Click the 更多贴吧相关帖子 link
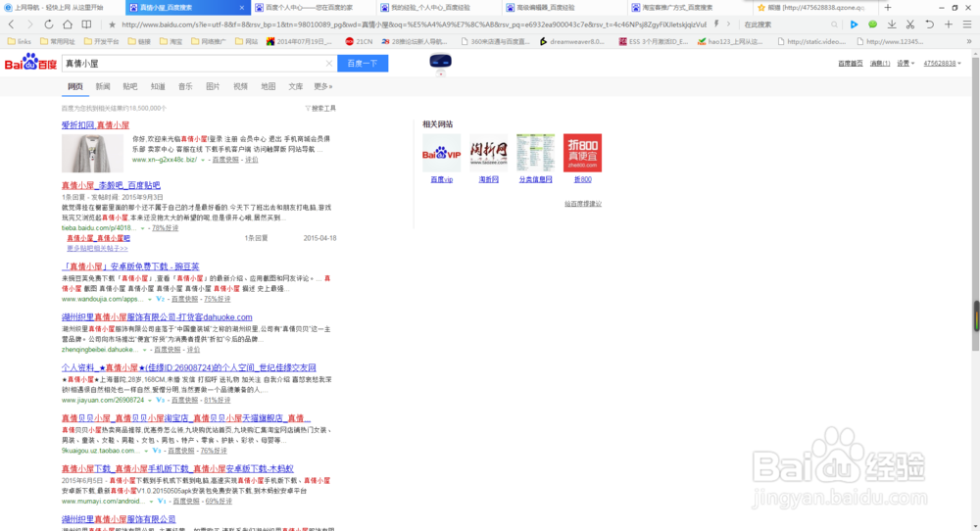 [97, 249]
